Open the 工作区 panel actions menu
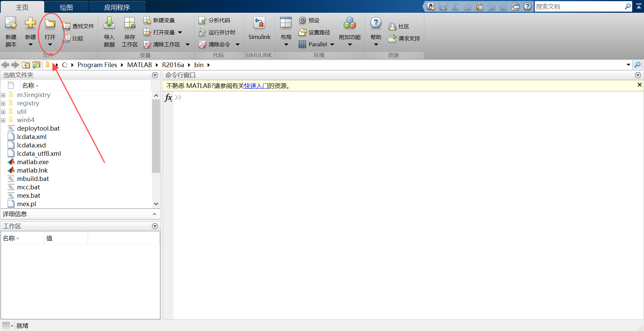The width and height of the screenshot is (644, 331). [x=155, y=226]
